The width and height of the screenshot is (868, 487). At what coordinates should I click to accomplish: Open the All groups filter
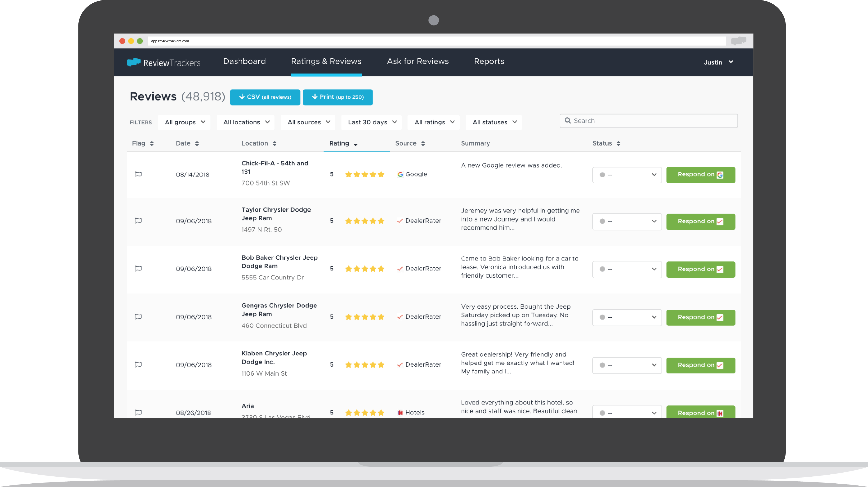184,122
